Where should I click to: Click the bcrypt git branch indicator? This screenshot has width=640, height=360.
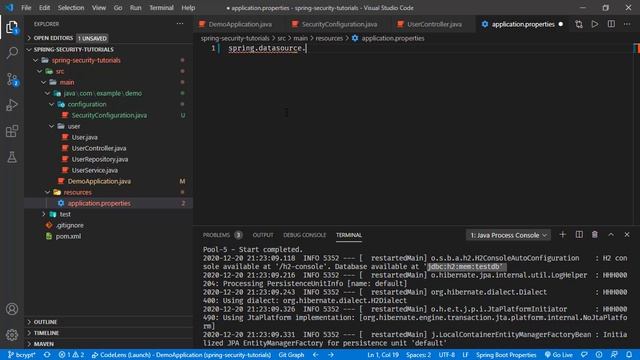[21, 355]
